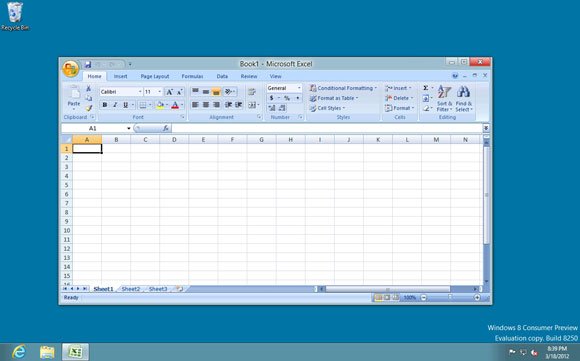Increase the decimal places
580x361 pixels.
(x=272, y=108)
